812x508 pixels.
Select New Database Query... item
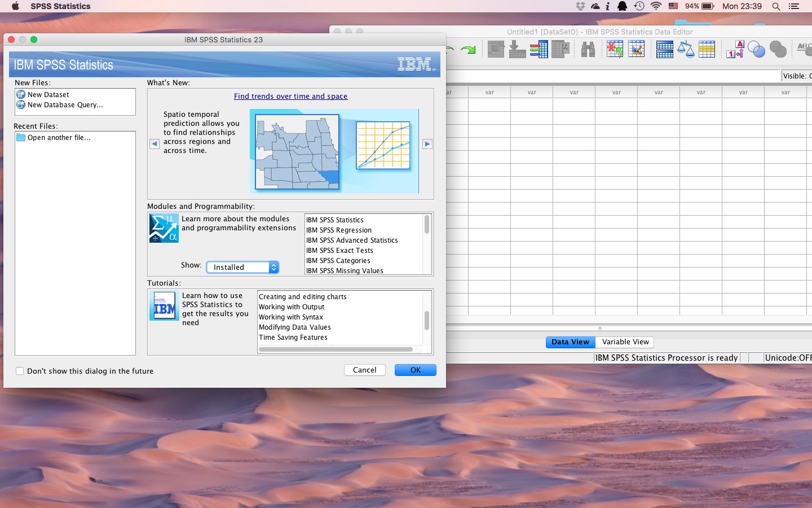65,105
